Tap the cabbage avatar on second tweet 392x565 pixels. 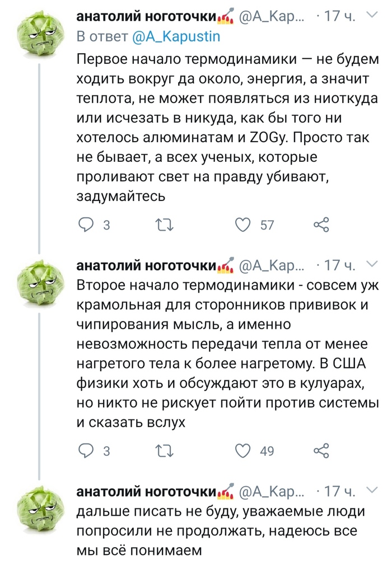(x=38, y=283)
